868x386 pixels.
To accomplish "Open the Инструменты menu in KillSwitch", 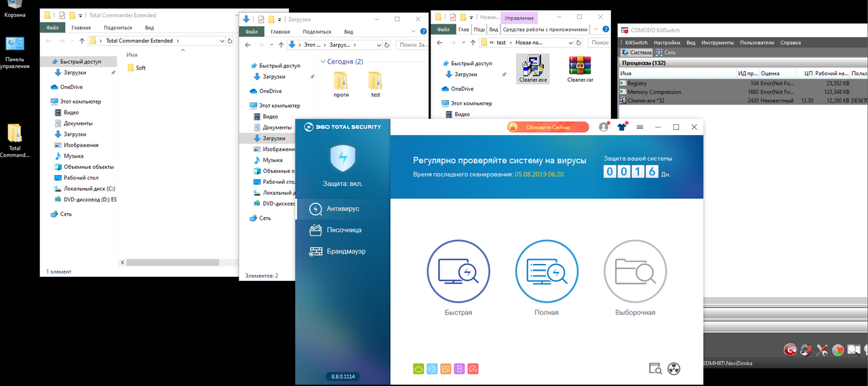I will click(x=717, y=42).
